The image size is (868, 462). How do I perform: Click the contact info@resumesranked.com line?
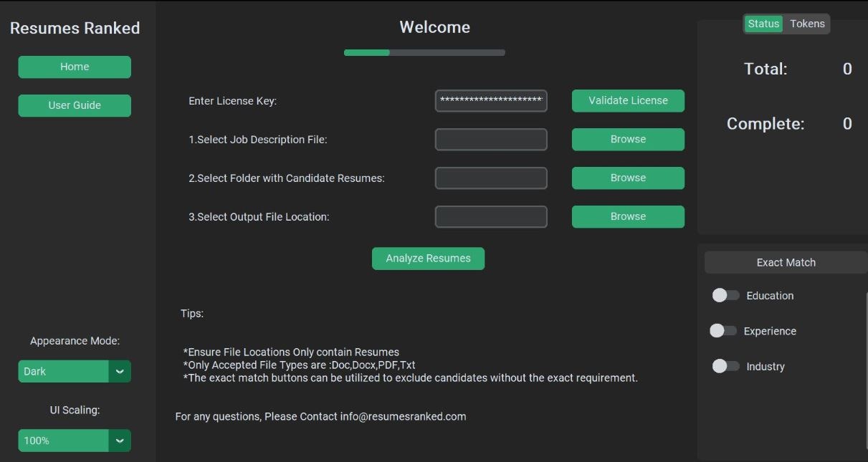[320, 416]
